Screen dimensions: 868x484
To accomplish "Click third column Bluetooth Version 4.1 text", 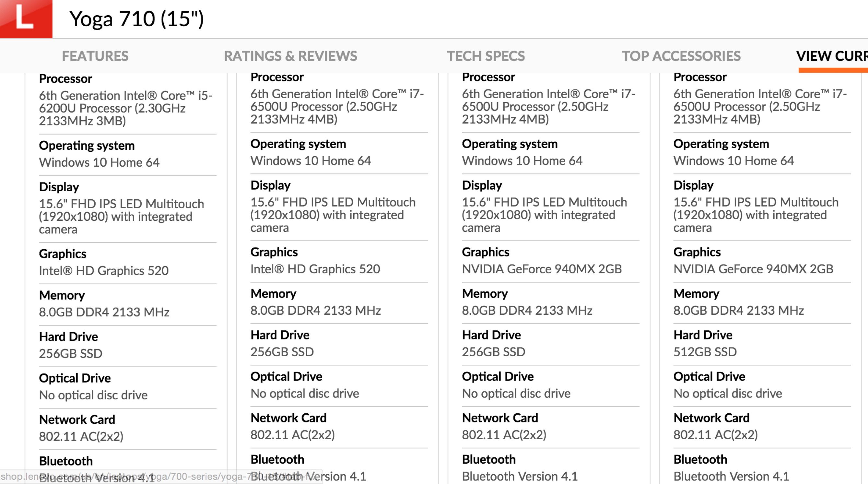I will [520, 476].
